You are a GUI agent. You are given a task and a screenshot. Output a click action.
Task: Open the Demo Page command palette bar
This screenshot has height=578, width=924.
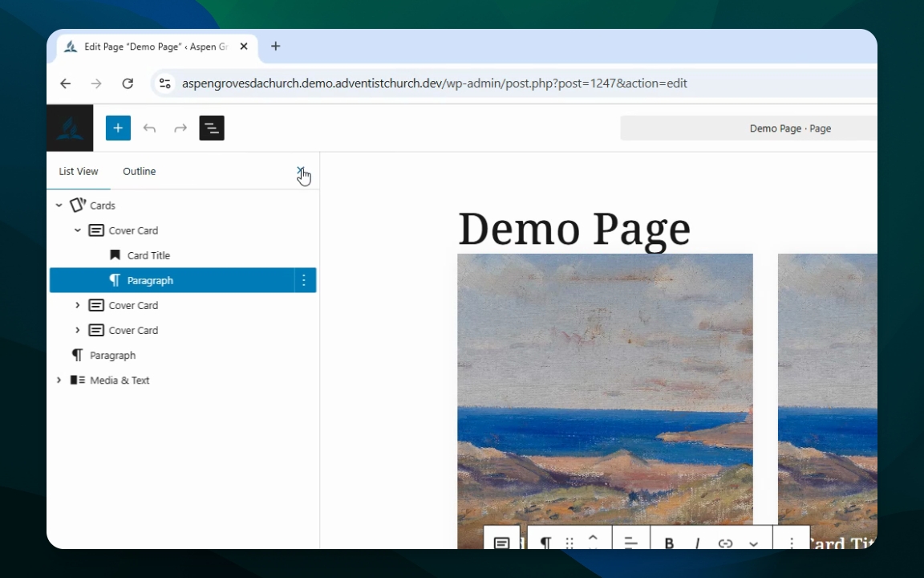point(748,128)
